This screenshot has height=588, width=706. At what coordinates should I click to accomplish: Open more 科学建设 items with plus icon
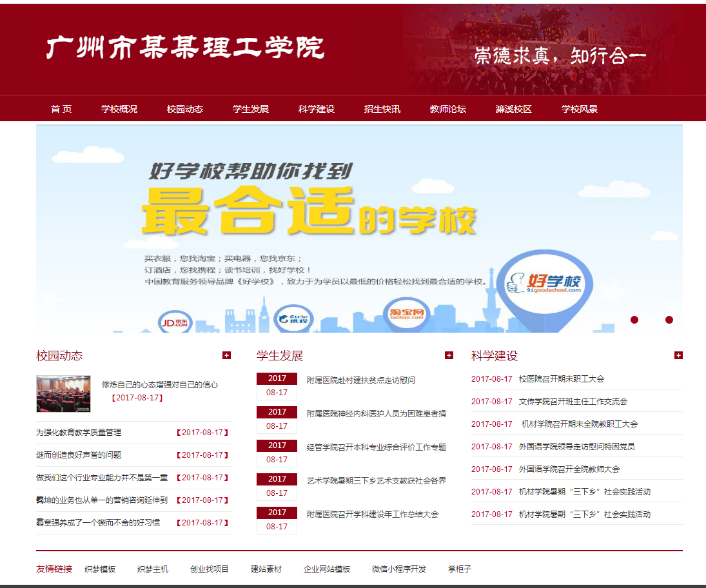click(678, 355)
